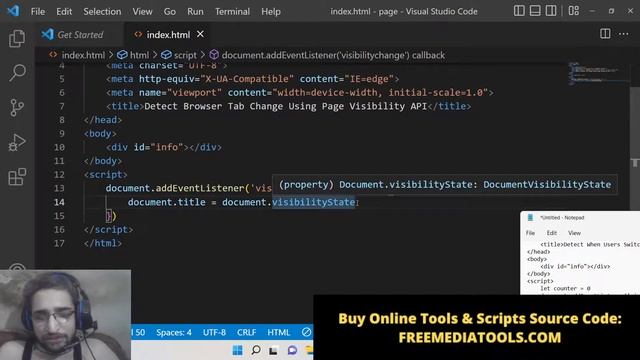Click document.title in line 14
Image resolution: width=640 pixels, height=360 pixels.
pos(167,202)
